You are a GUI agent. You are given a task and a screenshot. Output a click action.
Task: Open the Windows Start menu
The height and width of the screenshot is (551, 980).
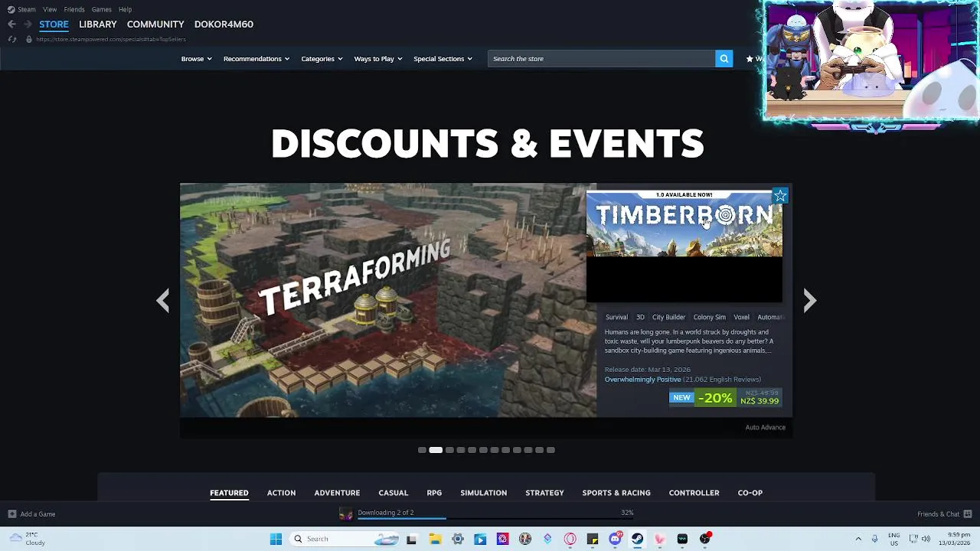(x=276, y=539)
